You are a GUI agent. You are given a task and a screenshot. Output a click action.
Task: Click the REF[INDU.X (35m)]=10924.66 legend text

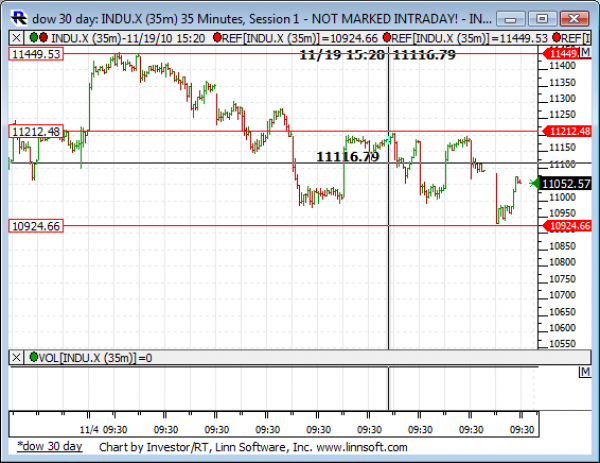point(300,38)
